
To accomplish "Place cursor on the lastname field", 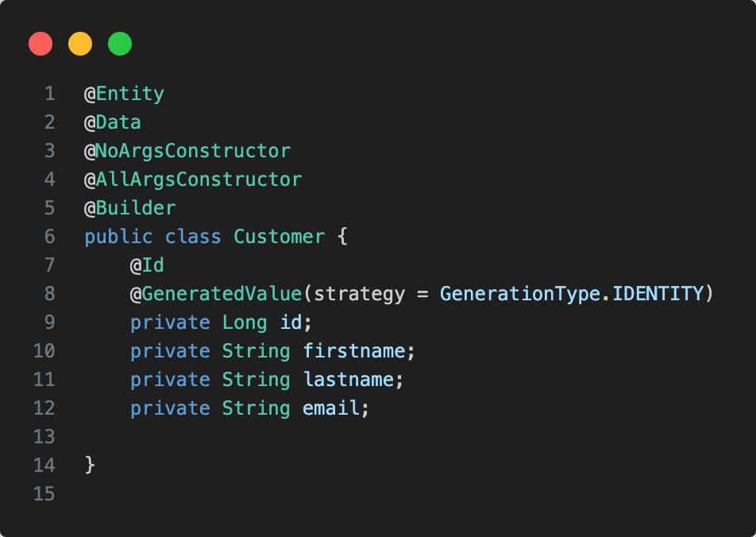I will coord(349,380).
